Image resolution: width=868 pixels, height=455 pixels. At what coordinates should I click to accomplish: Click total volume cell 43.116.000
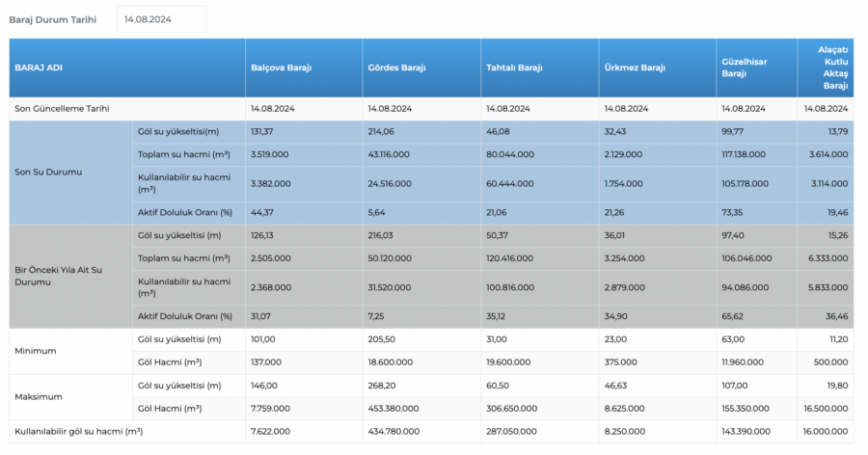[389, 154]
